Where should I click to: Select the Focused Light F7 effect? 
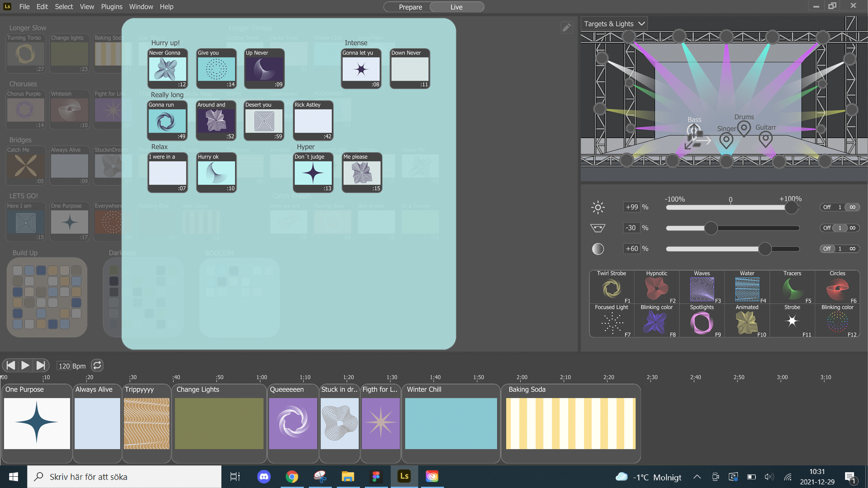coord(612,321)
